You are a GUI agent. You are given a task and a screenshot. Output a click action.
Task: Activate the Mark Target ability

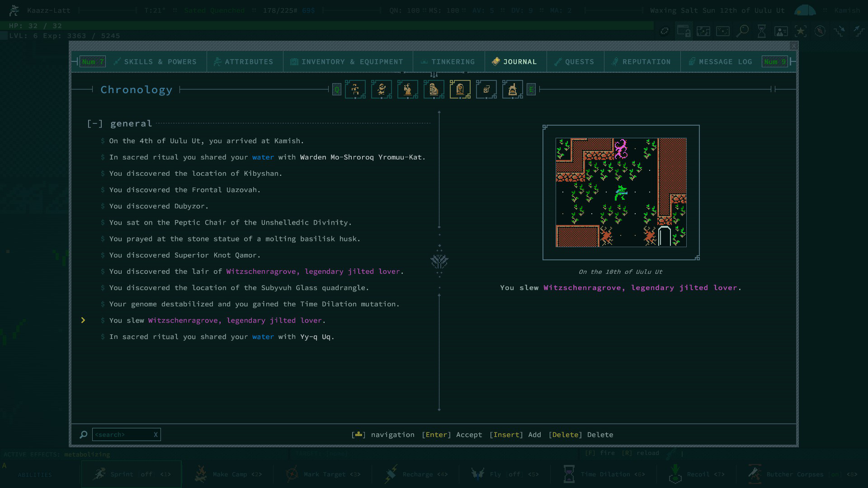pyautogui.click(x=324, y=474)
